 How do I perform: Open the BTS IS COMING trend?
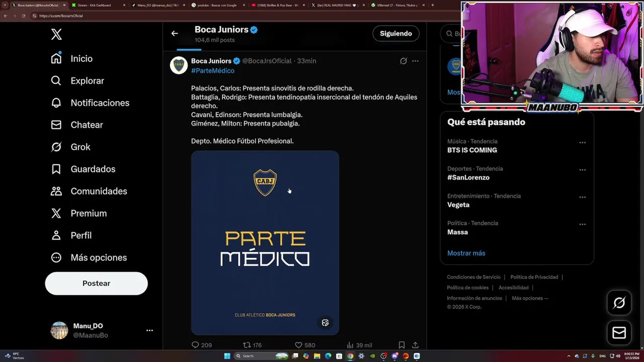472,150
